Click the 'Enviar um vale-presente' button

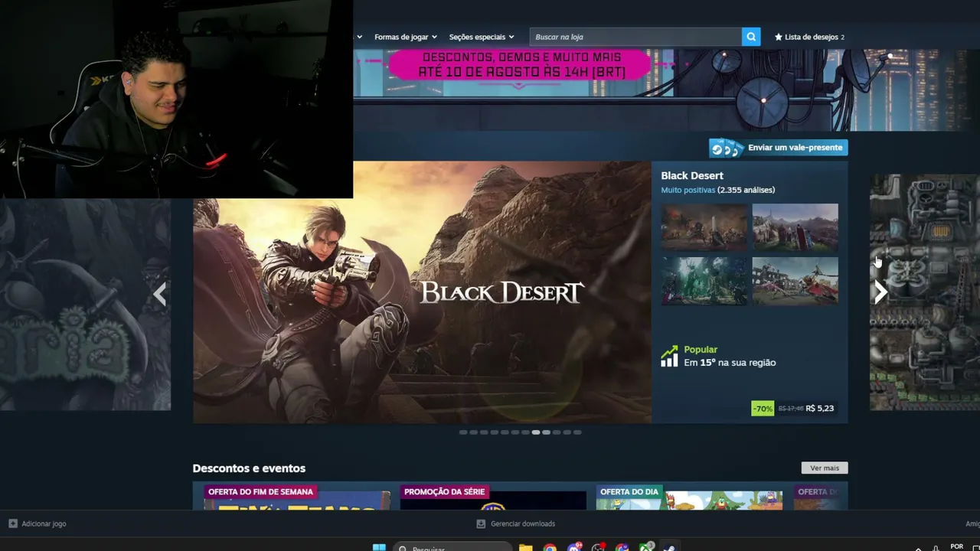click(x=779, y=148)
